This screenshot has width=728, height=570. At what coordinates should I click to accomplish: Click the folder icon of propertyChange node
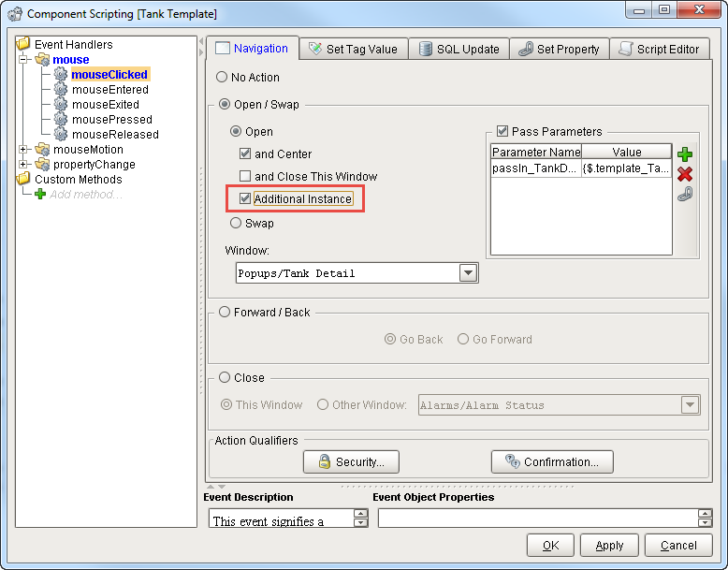click(42, 164)
